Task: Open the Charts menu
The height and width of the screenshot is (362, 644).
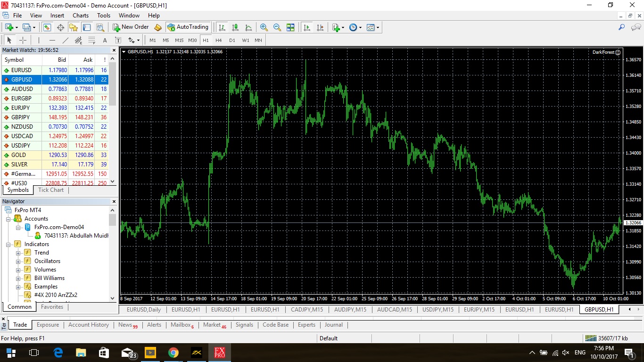Action: pyautogui.click(x=81, y=16)
